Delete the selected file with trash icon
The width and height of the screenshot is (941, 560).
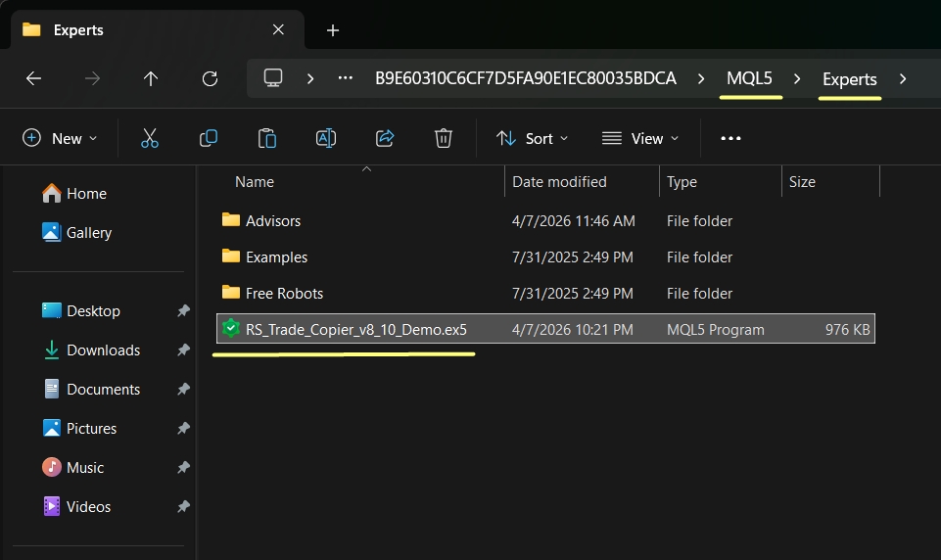(443, 138)
